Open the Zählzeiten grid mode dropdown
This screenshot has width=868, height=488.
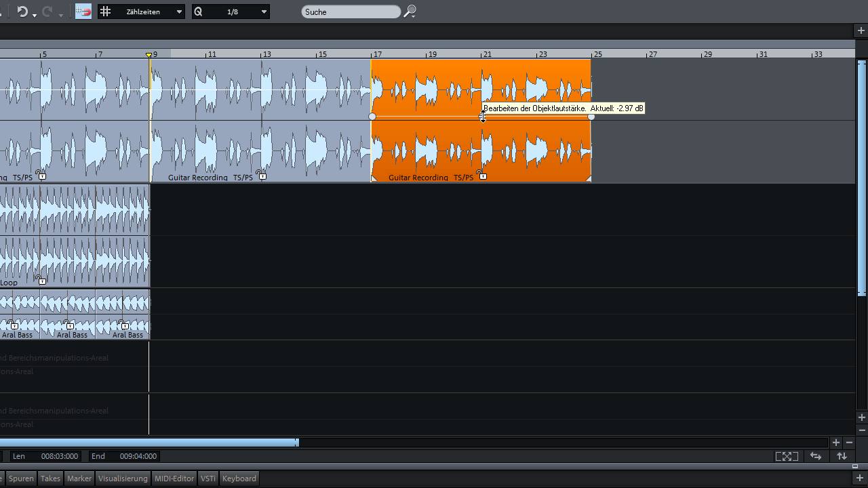[x=179, y=12]
